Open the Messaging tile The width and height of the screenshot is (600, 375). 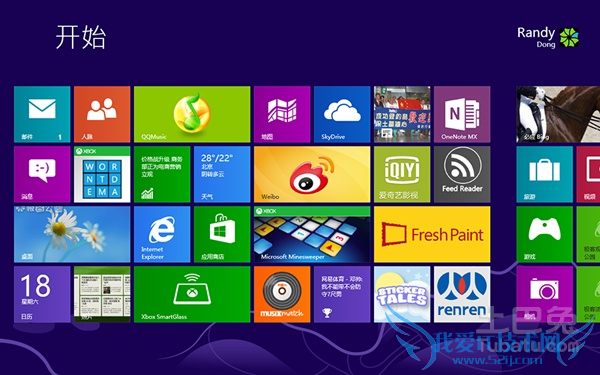click(x=42, y=174)
